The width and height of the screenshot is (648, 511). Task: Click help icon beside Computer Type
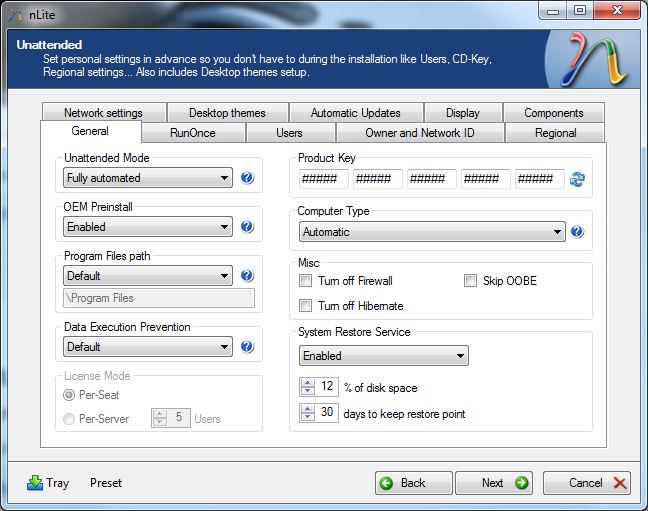point(577,232)
